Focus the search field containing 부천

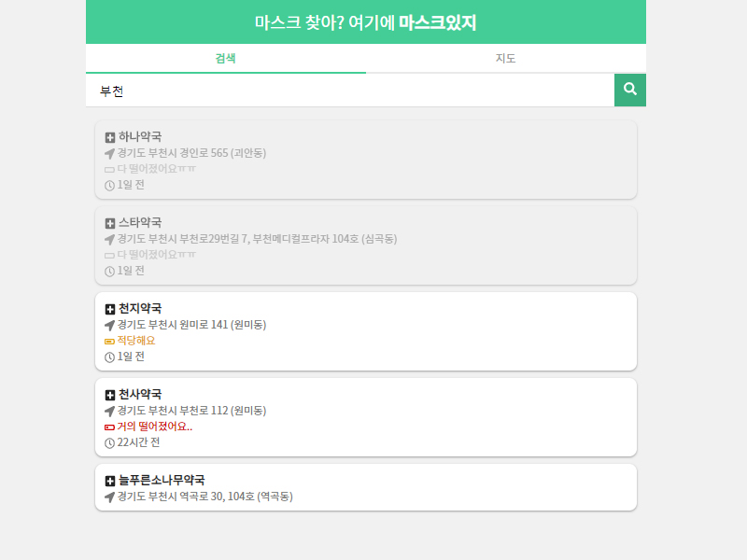350,90
